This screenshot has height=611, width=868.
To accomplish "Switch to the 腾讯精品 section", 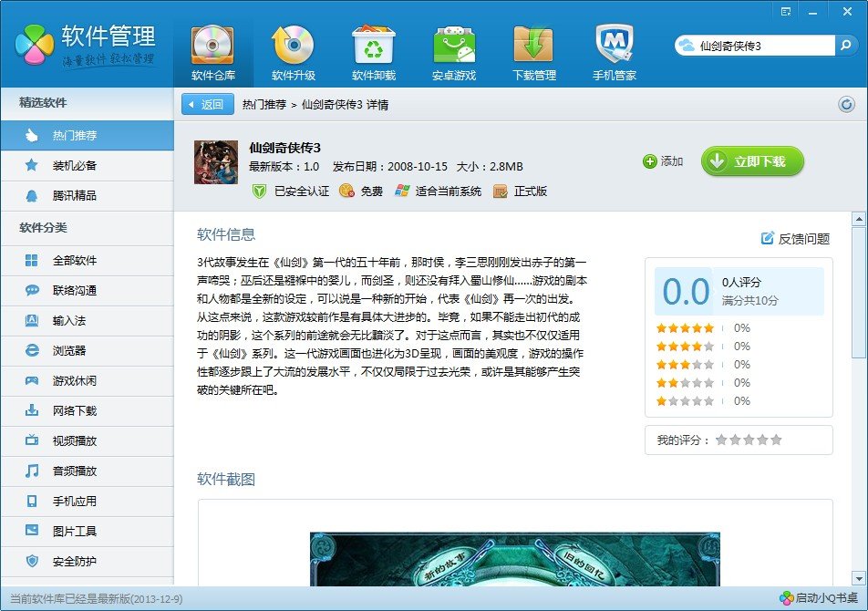I will [86, 196].
